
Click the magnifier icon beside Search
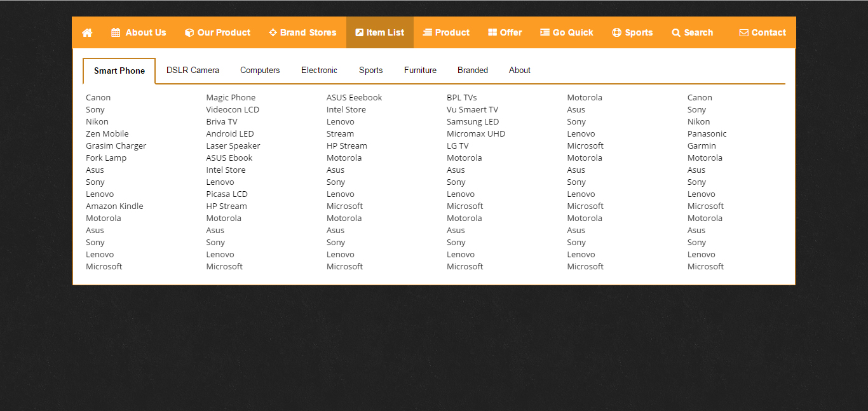pyautogui.click(x=676, y=32)
